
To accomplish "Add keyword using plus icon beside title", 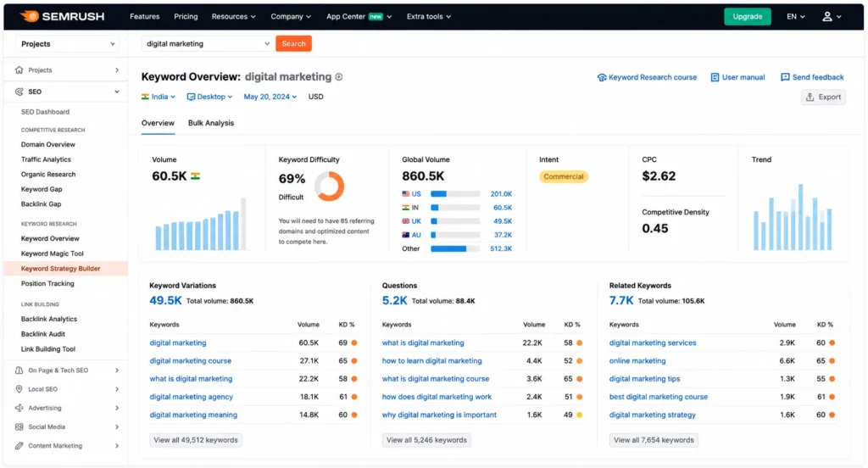I will point(339,77).
